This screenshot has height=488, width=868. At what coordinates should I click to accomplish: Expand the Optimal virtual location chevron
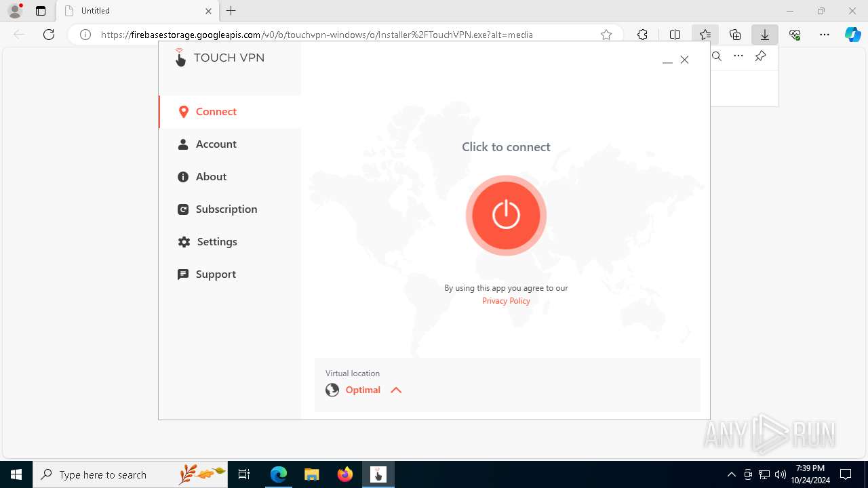pyautogui.click(x=396, y=390)
